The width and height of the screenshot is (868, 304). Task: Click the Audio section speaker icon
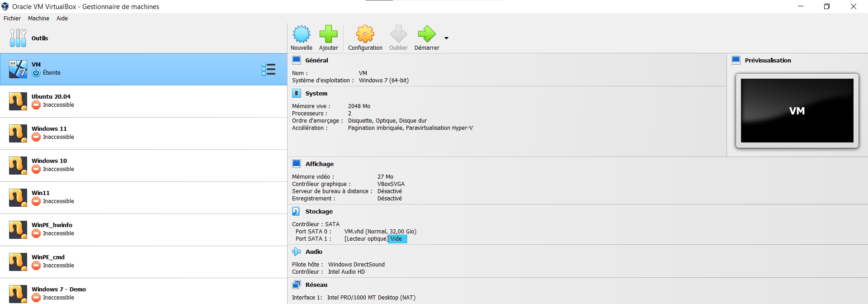[x=296, y=252]
